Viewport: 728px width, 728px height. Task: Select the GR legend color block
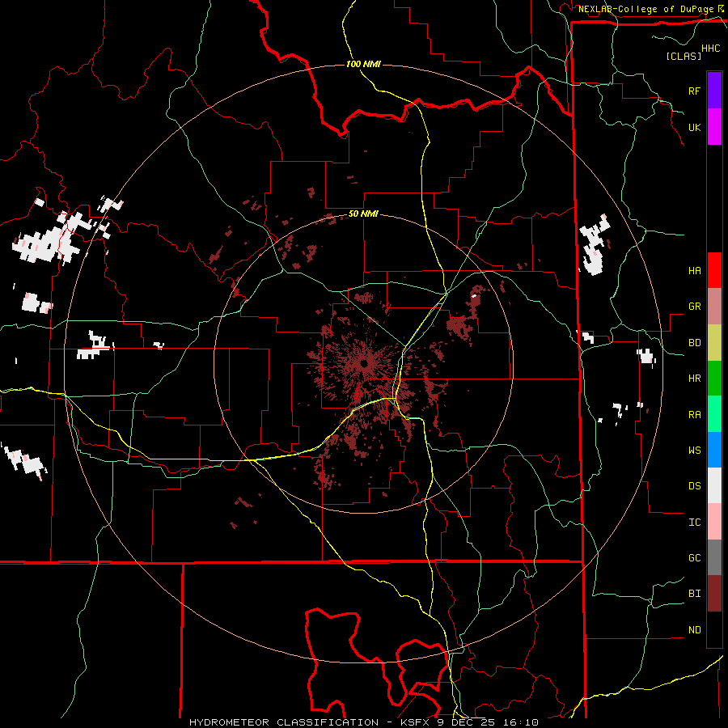[x=714, y=307]
